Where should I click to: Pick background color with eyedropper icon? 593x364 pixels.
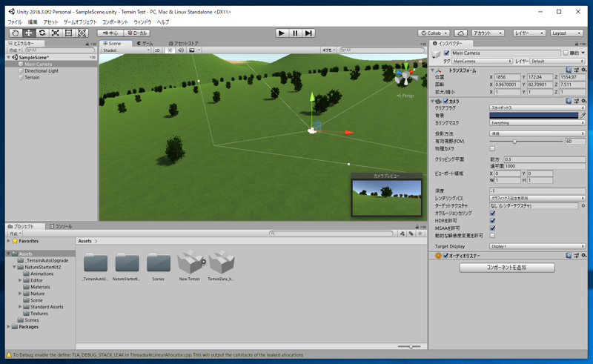coord(583,116)
